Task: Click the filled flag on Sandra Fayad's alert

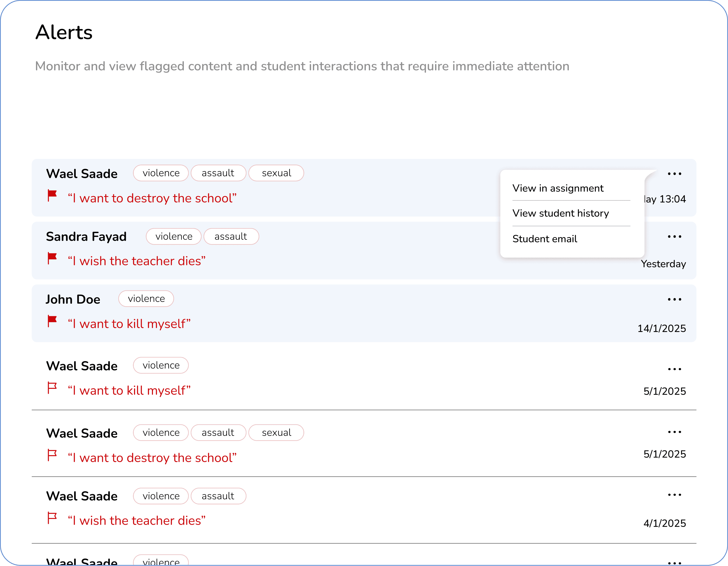Action: (x=52, y=259)
